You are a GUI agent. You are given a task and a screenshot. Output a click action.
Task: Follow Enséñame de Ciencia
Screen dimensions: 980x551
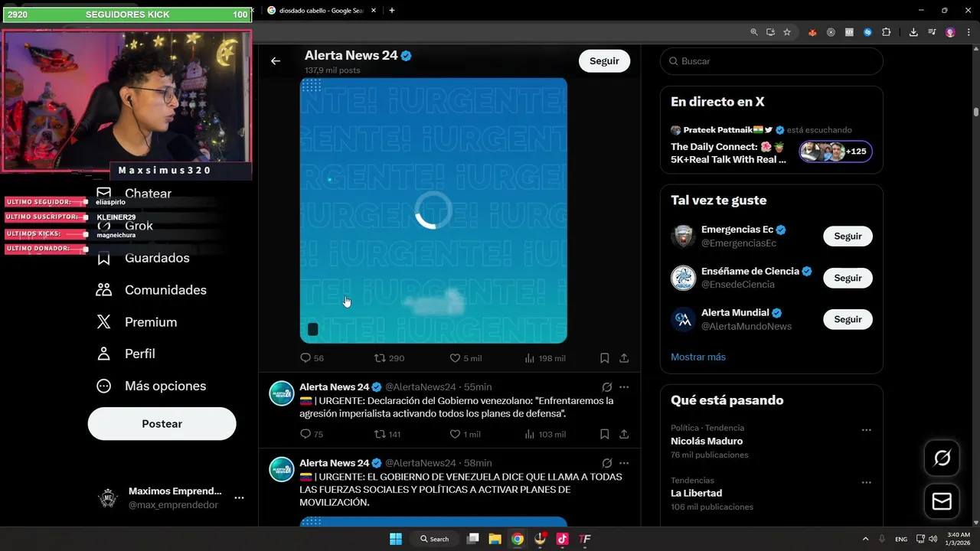[848, 278]
